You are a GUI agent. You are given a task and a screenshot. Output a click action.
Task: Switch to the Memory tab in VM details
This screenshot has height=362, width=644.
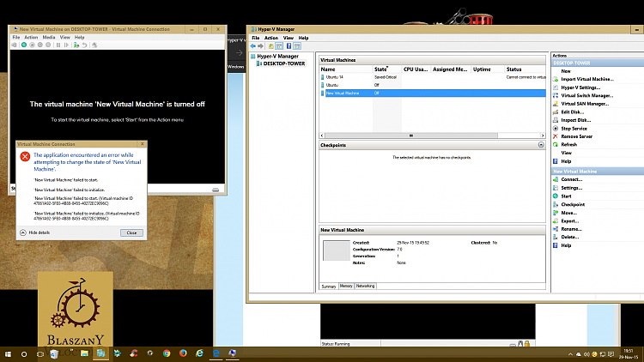(x=346, y=286)
